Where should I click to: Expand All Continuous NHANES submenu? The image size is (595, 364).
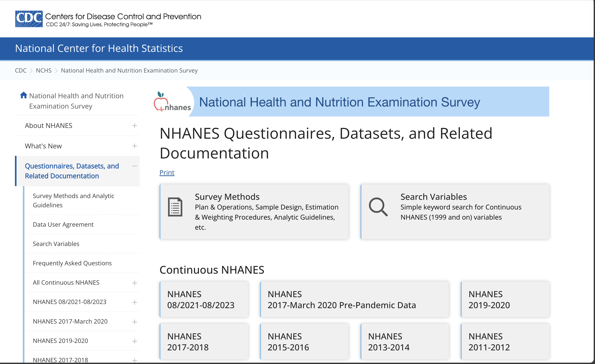coord(135,283)
